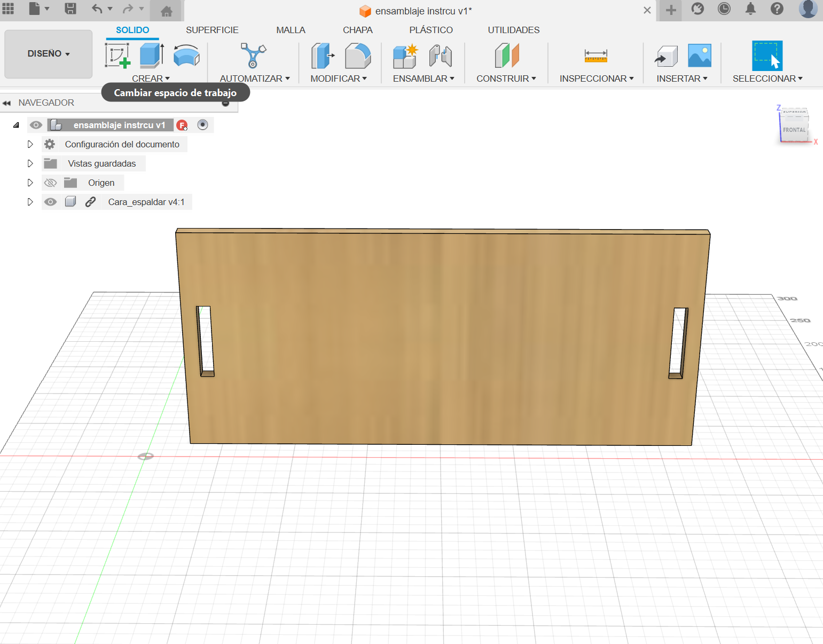Select the Insert Image canvas tool
Viewport: 823px width, 644px height.
[x=700, y=56]
